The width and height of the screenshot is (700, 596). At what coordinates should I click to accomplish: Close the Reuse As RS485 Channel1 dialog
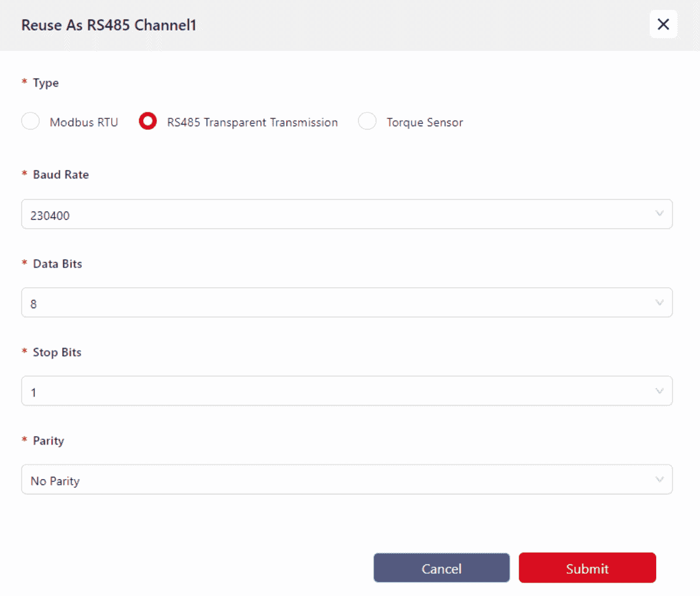663,25
